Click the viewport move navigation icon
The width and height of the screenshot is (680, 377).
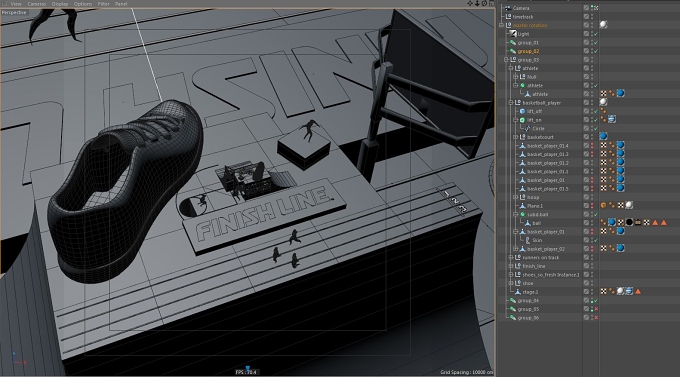coord(470,3)
